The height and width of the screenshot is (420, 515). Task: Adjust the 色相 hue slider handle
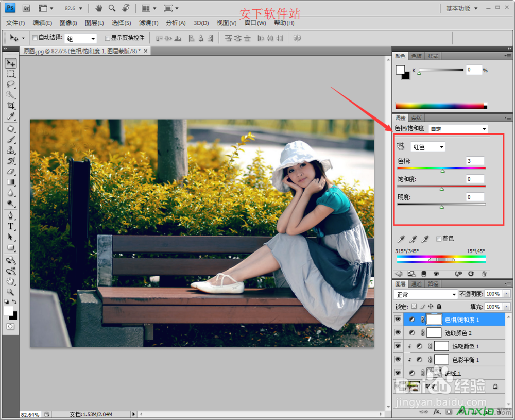[x=442, y=171]
